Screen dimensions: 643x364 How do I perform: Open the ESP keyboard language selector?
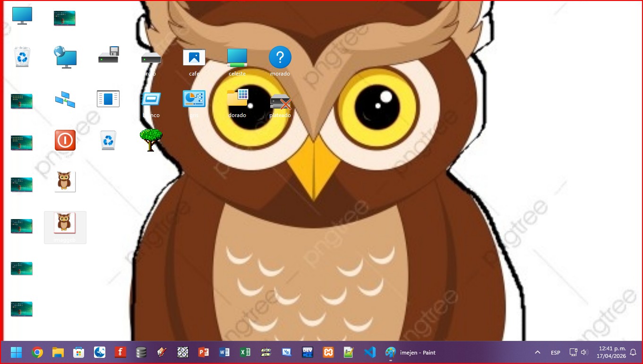(x=555, y=353)
